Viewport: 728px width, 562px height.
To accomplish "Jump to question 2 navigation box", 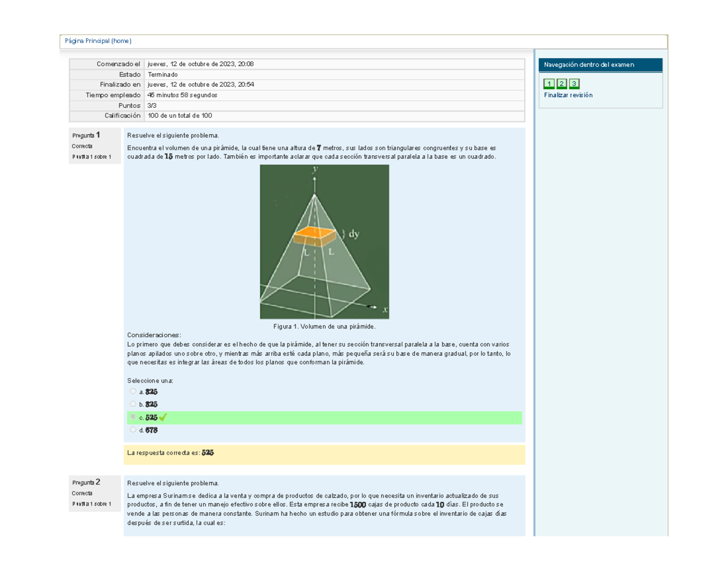I will click(x=562, y=84).
